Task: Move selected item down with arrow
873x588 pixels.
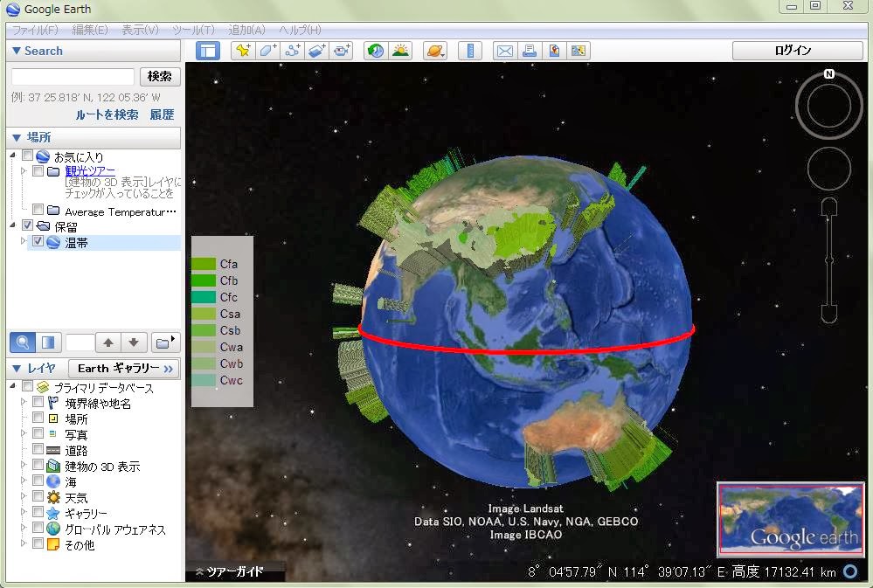Action: pos(134,342)
